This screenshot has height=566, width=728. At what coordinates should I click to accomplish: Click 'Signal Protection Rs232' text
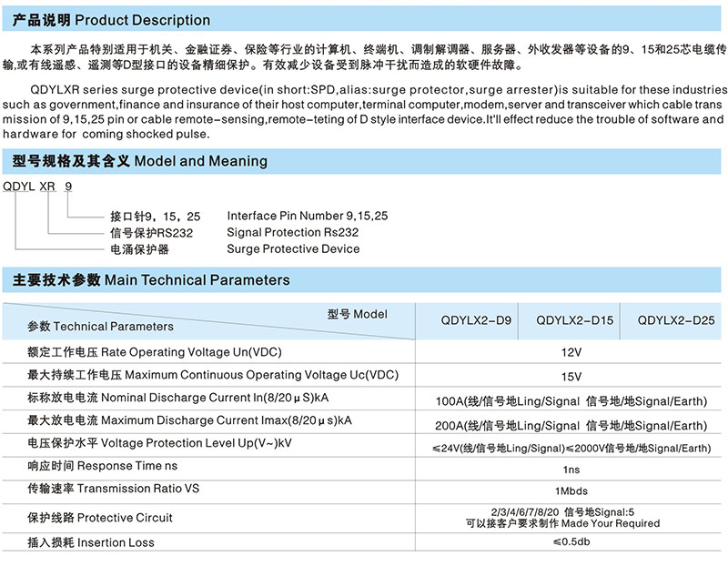(292, 232)
